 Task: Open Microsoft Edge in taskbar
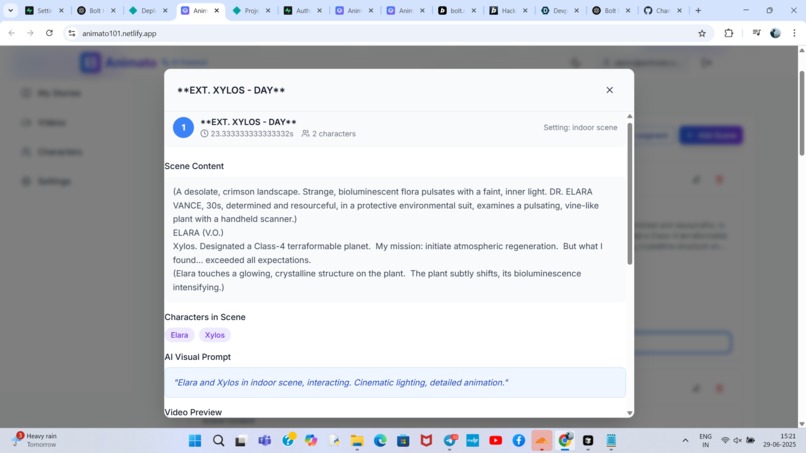(x=380, y=441)
